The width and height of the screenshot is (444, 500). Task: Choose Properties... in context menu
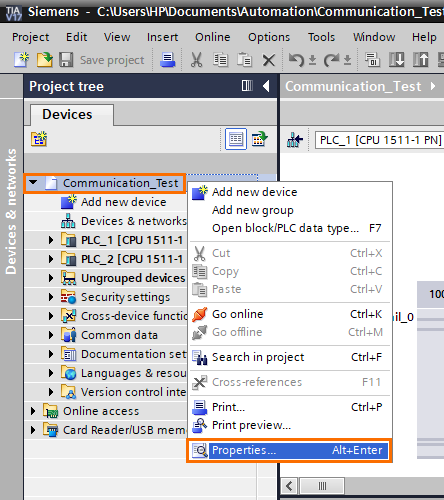tap(289, 450)
